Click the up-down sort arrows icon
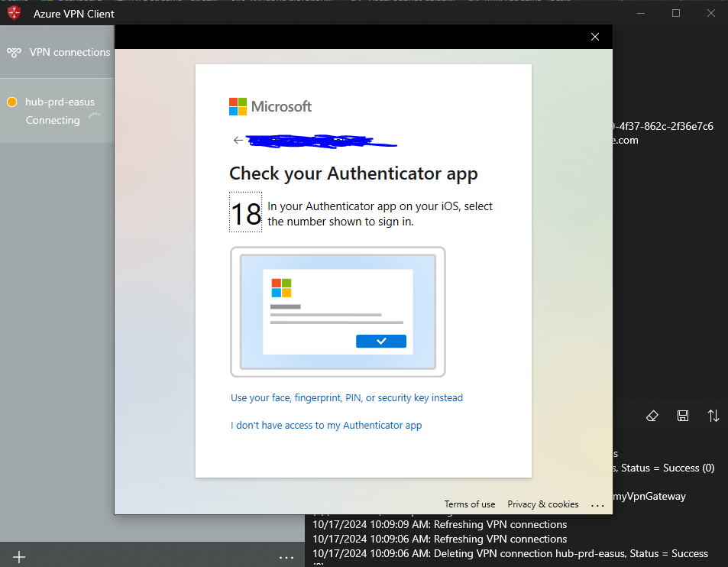This screenshot has width=728, height=567. coord(713,416)
